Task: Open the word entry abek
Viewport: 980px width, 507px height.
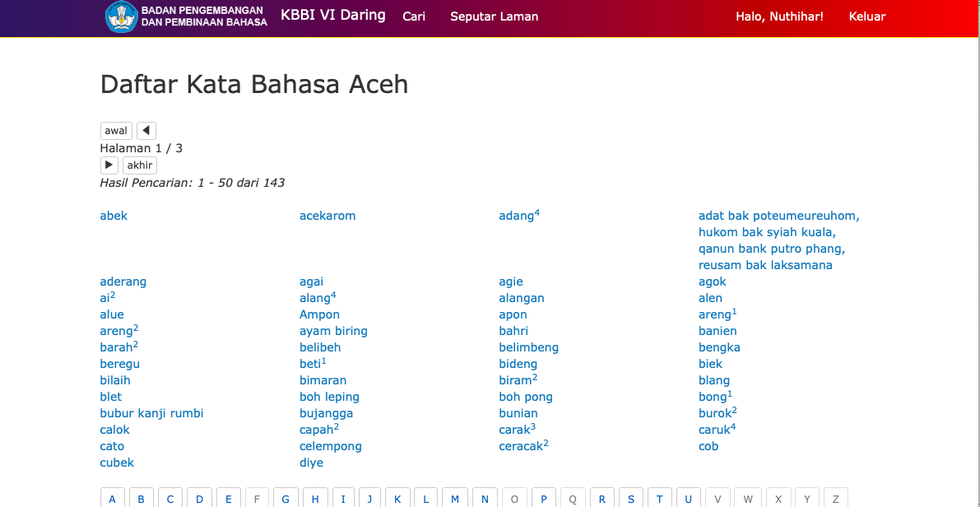Action: coord(114,216)
